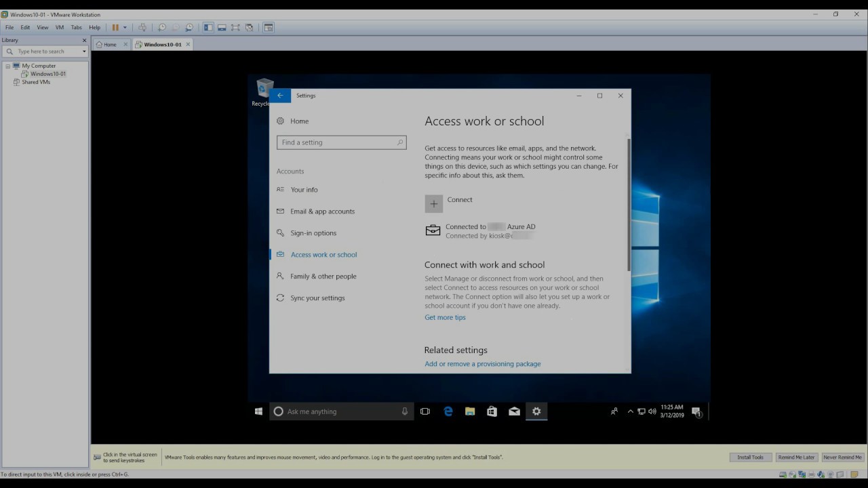
Task: Click the console view toolbar icon
Action: (x=269, y=28)
